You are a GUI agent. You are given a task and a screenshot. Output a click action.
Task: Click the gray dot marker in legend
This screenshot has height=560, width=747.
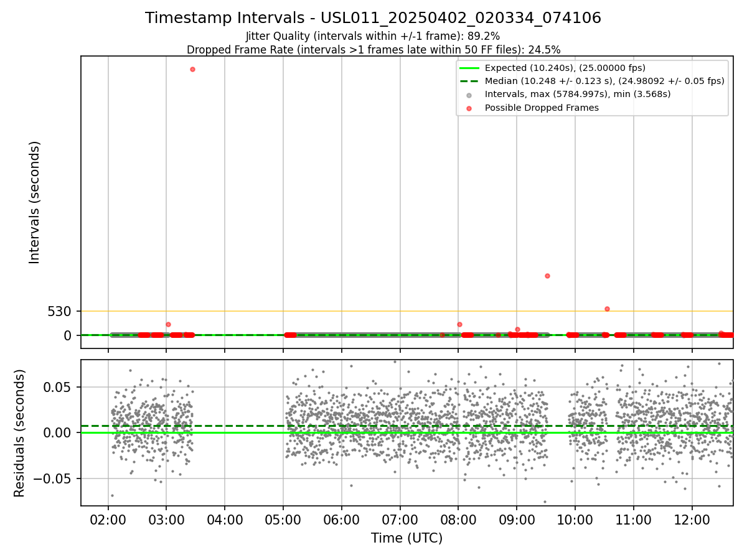click(x=469, y=95)
